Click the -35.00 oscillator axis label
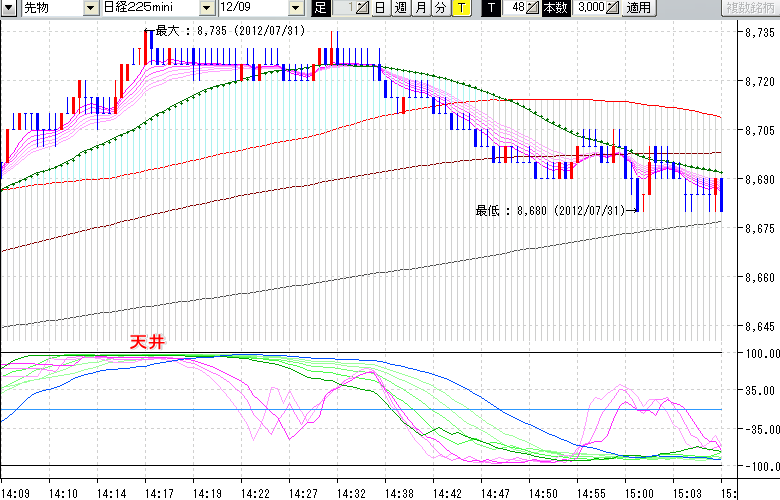This screenshot has height=500, width=780. [763, 429]
